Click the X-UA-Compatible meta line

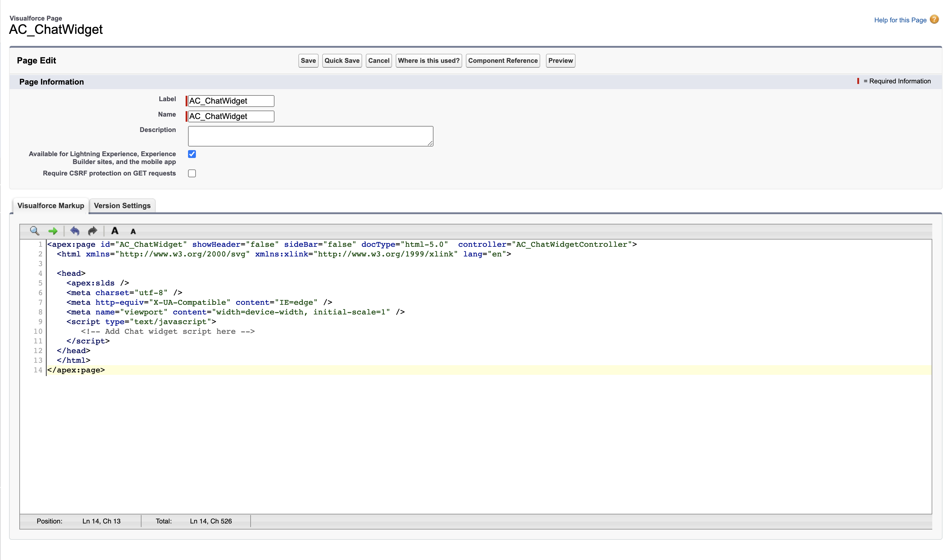pos(199,302)
